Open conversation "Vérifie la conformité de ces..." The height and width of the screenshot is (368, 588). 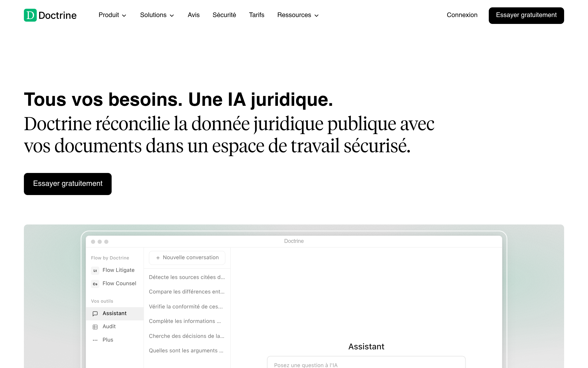pos(186,307)
